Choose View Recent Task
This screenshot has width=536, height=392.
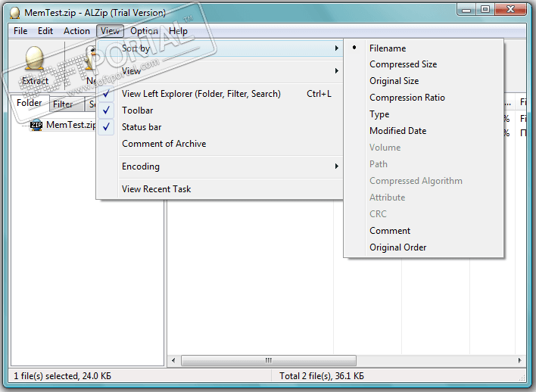tap(221, 189)
